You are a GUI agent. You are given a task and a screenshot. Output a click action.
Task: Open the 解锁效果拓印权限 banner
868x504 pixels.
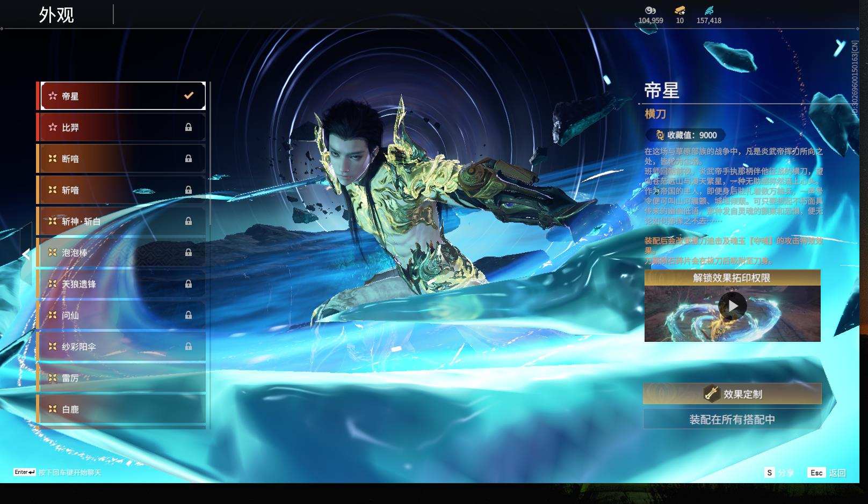pyautogui.click(x=733, y=277)
